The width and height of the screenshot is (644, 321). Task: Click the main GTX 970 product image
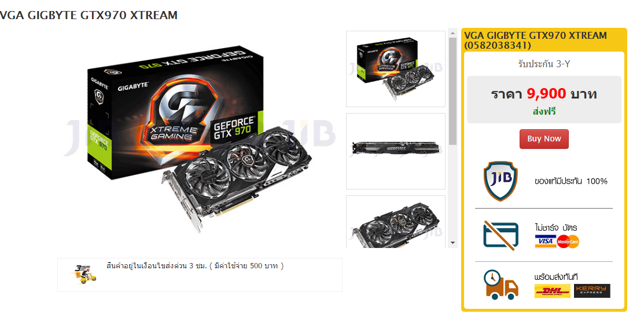pyautogui.click(x=200, y=139)
